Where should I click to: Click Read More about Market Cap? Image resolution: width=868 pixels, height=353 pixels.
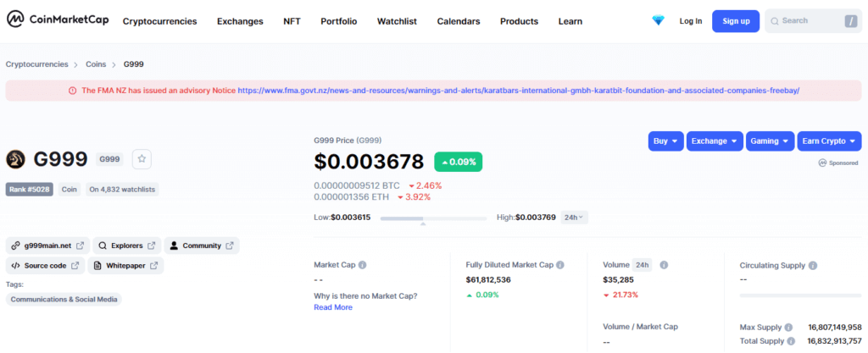[333, 307]
